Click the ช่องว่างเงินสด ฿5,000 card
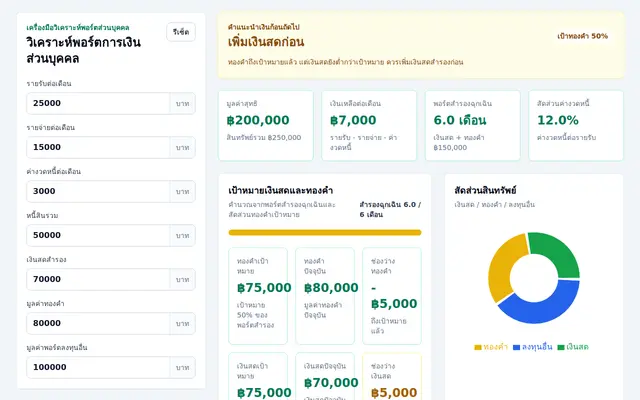Viewport: 640px width, 400px height. (x=392, y=376)
